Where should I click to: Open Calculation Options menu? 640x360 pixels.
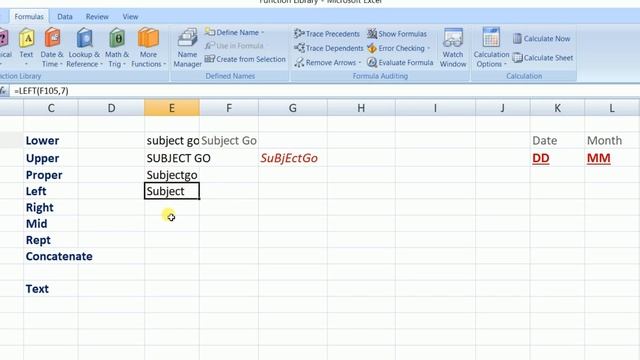pos(491,47)
